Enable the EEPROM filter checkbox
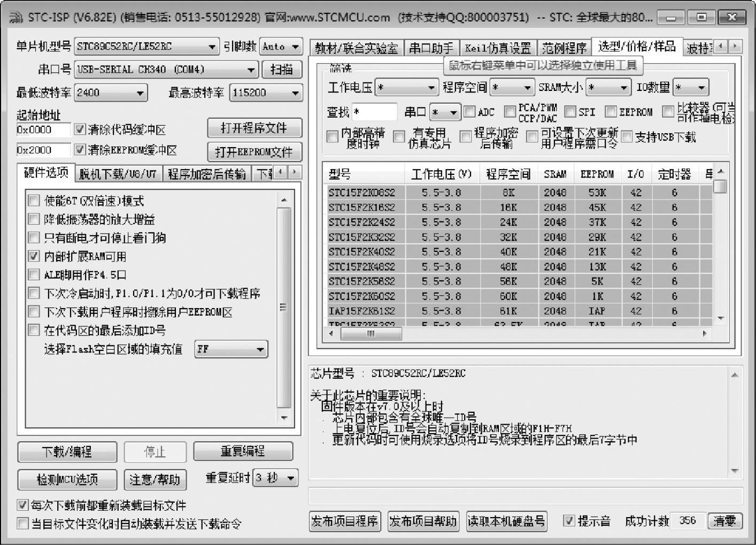Screen dimensions: 756x545 [x=611, y=111]
